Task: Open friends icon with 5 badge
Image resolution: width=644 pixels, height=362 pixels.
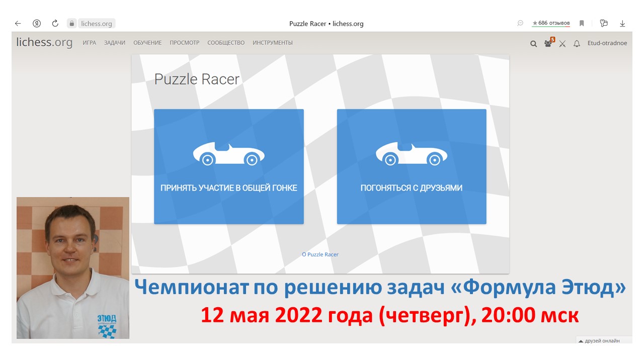Action: (549, 43)
